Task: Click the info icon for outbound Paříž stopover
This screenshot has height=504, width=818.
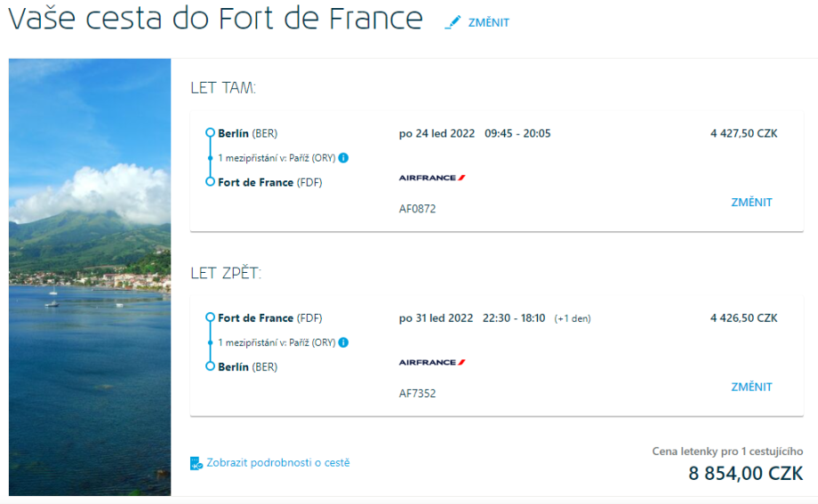Action: pos(343,158)
